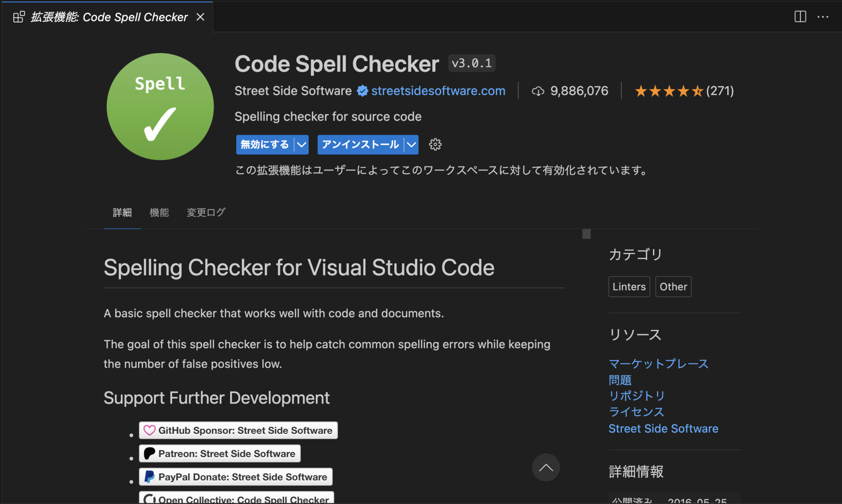Image resolution: width=842 pixels, height=504 pixels.
Task: Open the streetsidesoftware.com link
Action: pos(438,91)
